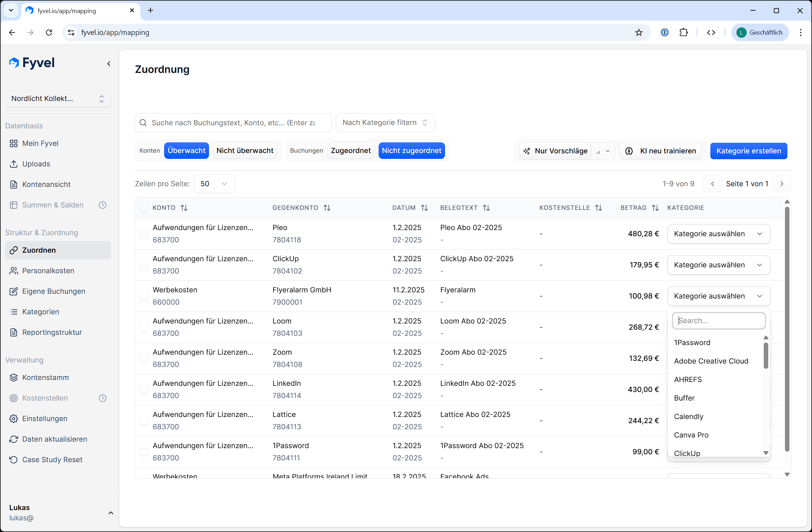Open Reportingstruktur via its document icon

coord(14,332)
